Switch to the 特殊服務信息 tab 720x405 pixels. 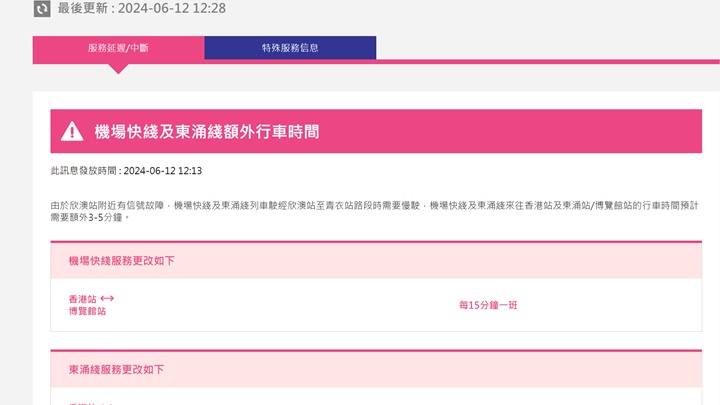click(290, 48)
